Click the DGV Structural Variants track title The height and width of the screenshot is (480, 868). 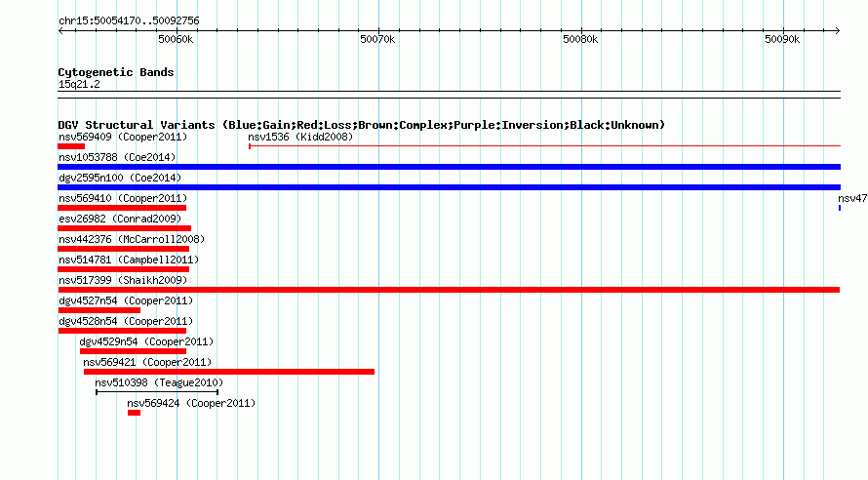361,125
